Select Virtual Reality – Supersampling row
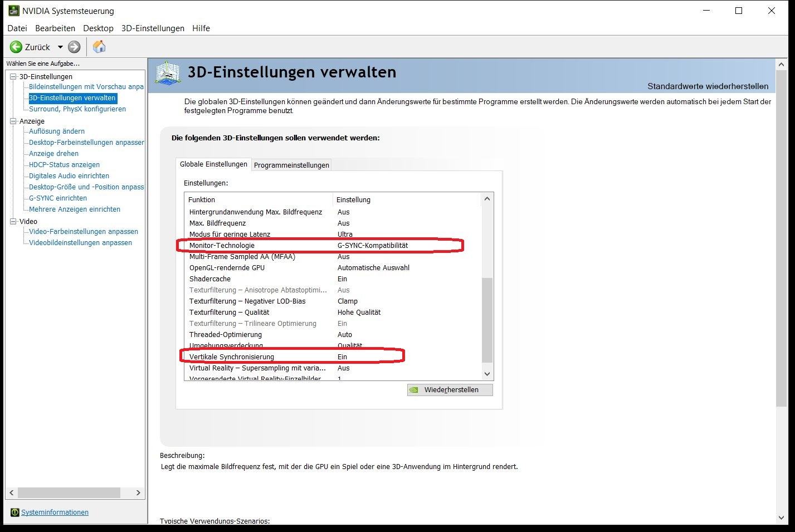This screenshot has width=795, height=532. 333,368
